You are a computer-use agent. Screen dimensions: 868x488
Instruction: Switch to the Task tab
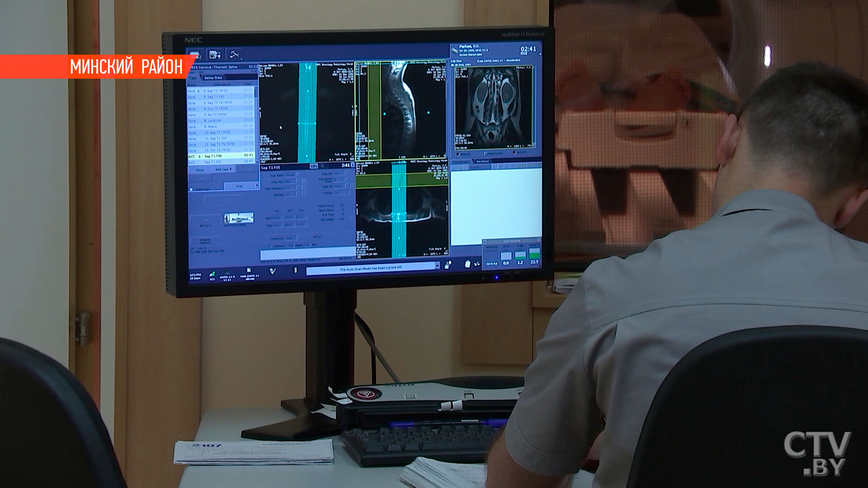coord(194,78)
